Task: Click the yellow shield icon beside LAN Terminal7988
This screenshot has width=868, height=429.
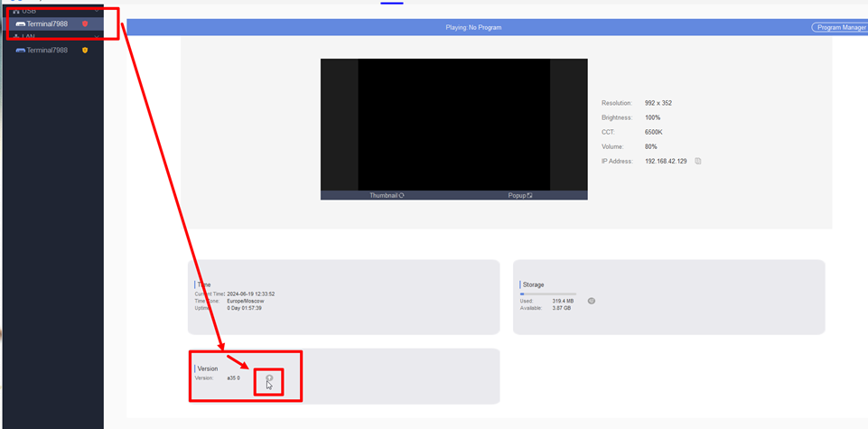Action: (85, 51)
